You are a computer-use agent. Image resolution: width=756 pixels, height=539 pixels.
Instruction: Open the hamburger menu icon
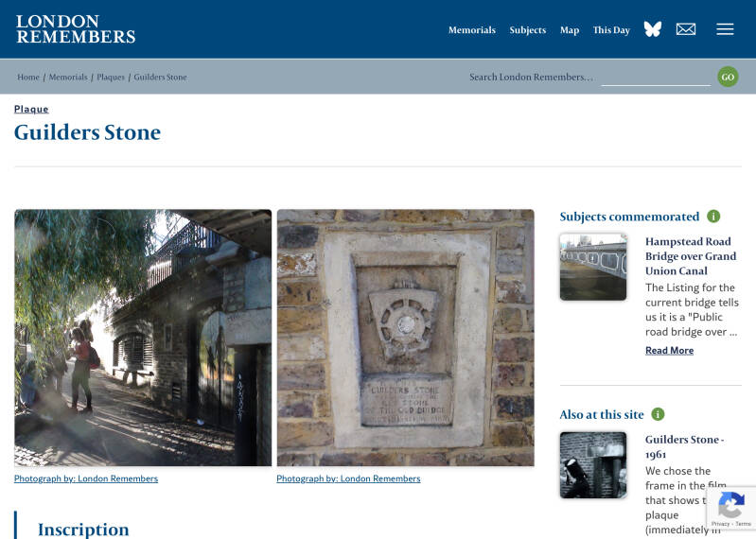[725, 29]
